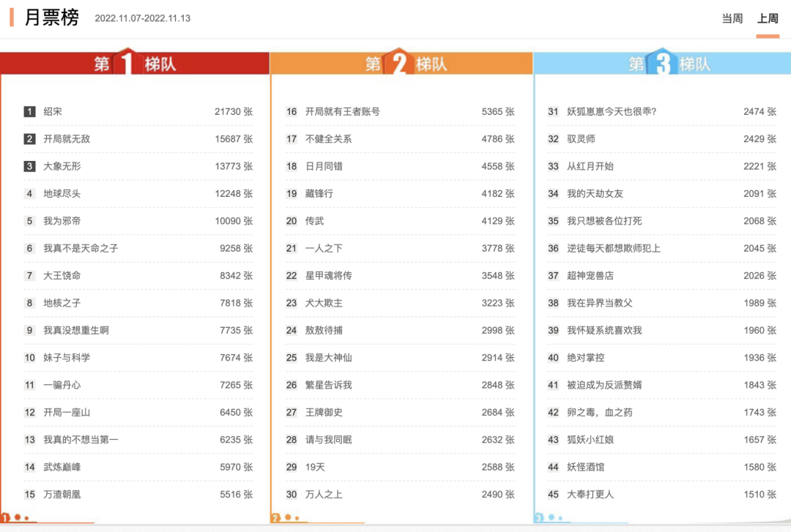Open the title 开局就无敌
791x532 pixels.
pyautogui.click(x=67, y=139)
